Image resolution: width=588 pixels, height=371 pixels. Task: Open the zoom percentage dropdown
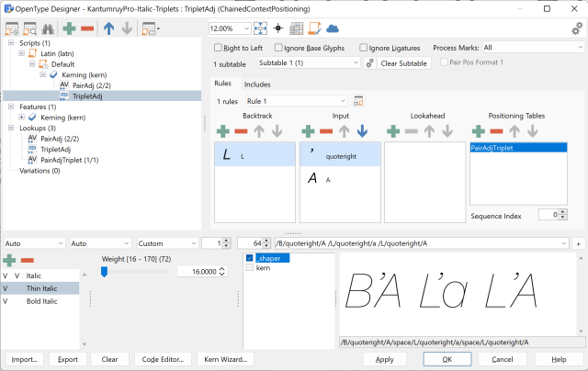228,28
